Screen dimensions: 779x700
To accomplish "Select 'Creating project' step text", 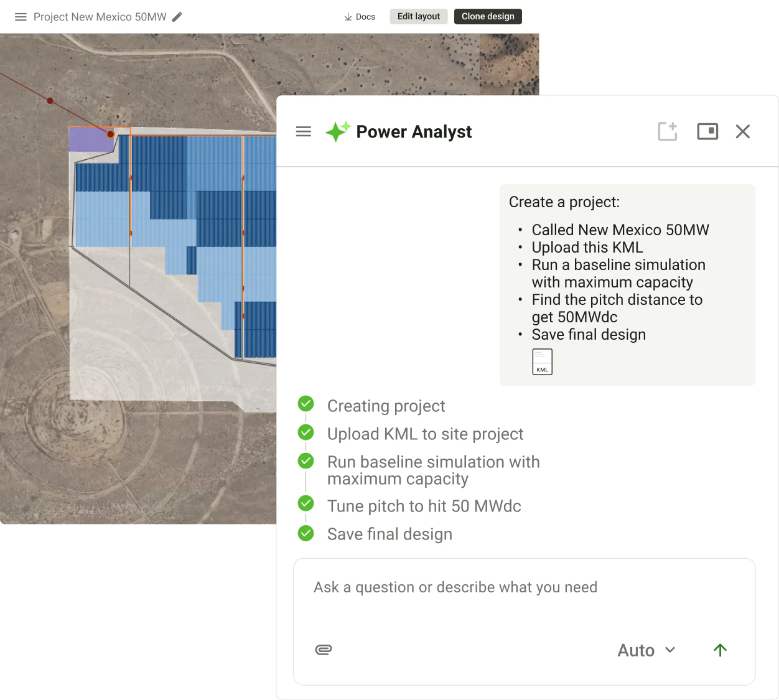I will [386, 406].
